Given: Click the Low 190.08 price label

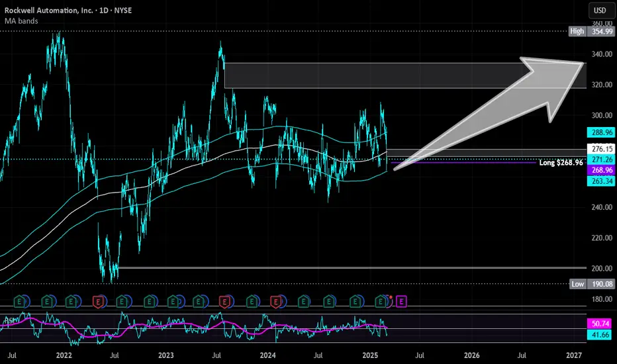Looking at the screenshot, I should (591, 284).
